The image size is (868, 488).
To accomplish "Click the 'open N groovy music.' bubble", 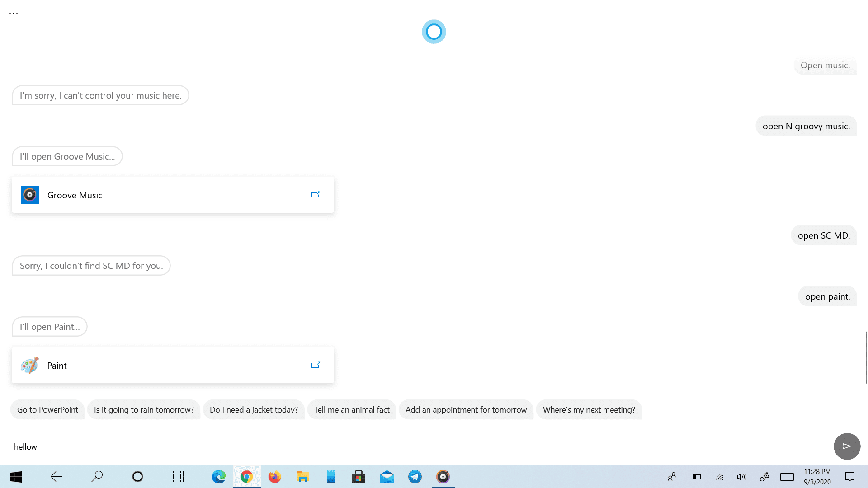I will pyautogui.click(x=806, y=126).
